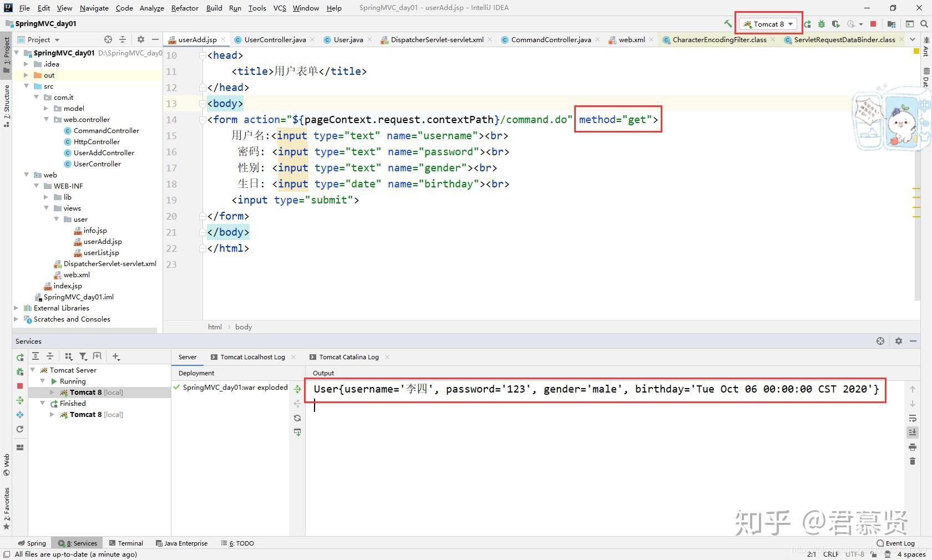Rerun service icon in Services left toolbar
This screenshot has height=560, width=932.
tap(20, 357)
